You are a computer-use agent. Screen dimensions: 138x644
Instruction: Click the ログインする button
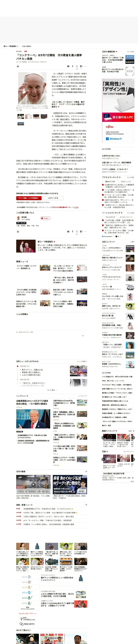point(53,198)
